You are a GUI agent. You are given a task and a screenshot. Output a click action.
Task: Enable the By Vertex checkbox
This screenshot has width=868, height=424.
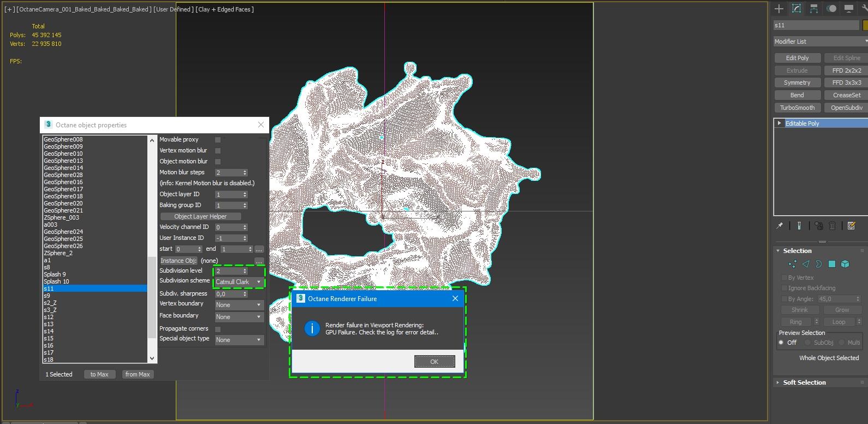coord(784,278)
